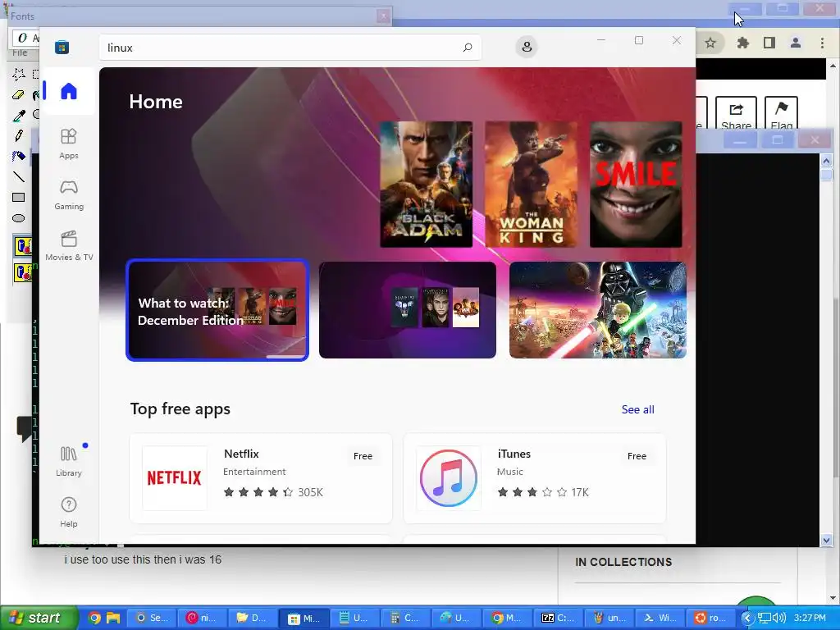
Task: Select What to watch December Edition card
Action: pos(217,310)
